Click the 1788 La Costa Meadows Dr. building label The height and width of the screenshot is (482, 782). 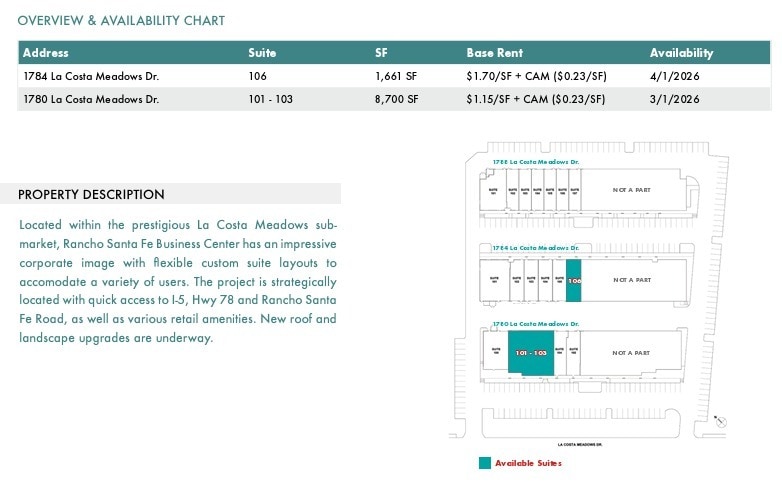pyautogui.click(x=536, y=161)
